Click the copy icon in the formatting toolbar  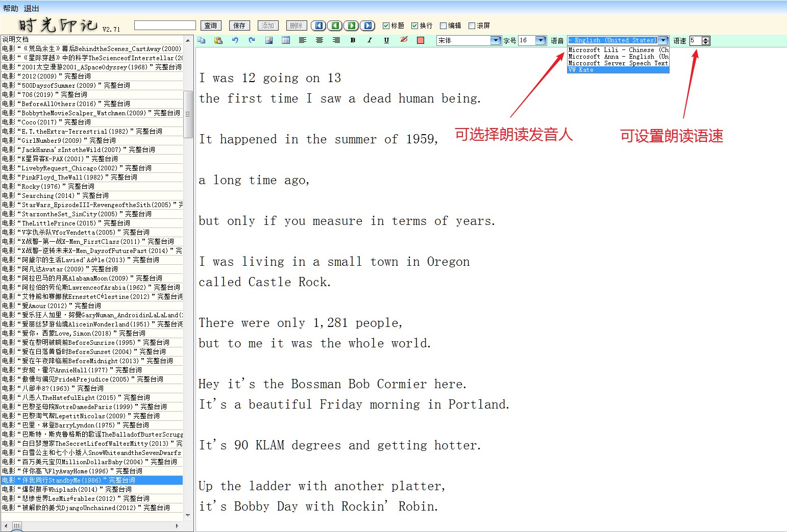coord(202,40)
